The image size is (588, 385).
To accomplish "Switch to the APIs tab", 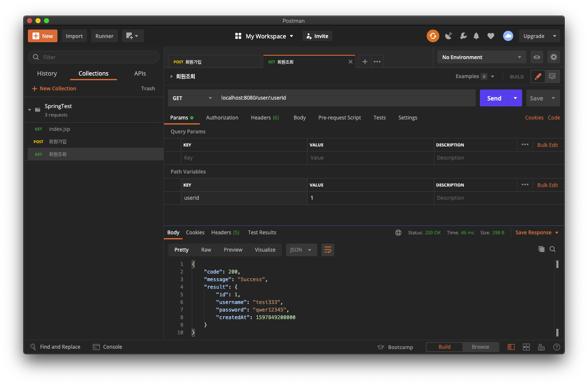I will coord(140,73).
